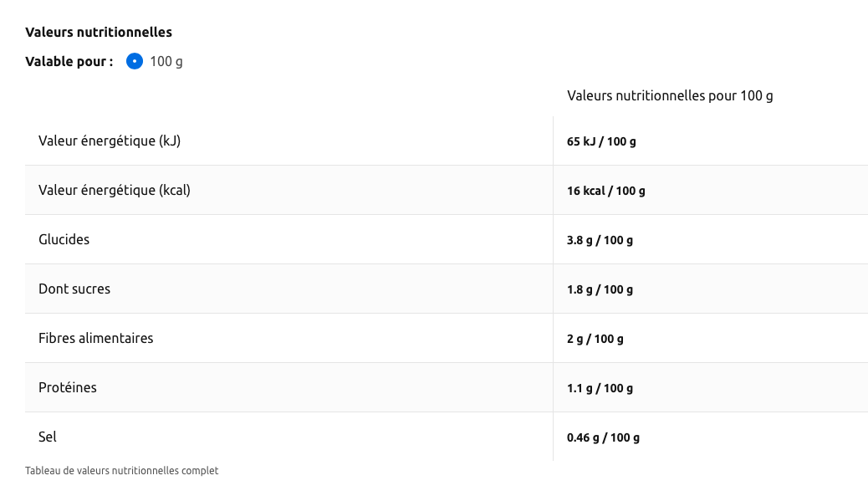Click the "2 g / 100 g" fibres value

coord(595,339)
